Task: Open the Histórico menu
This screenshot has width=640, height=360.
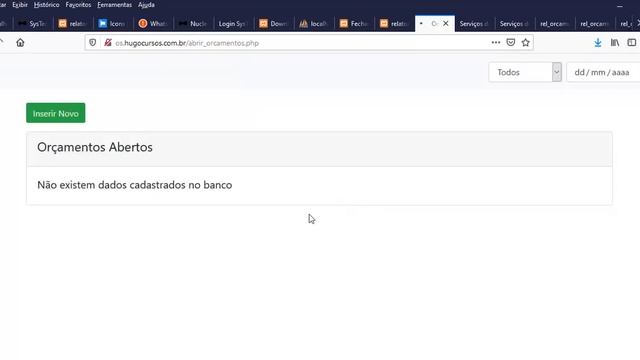Action: (x=46, y=5)
